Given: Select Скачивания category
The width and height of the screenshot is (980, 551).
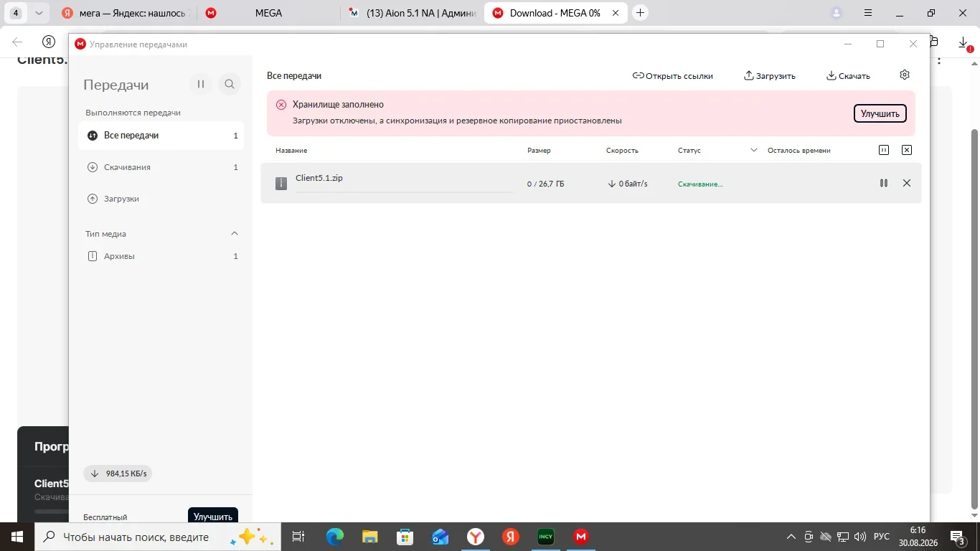Looking at the screenshot, I should coord(161,167).
